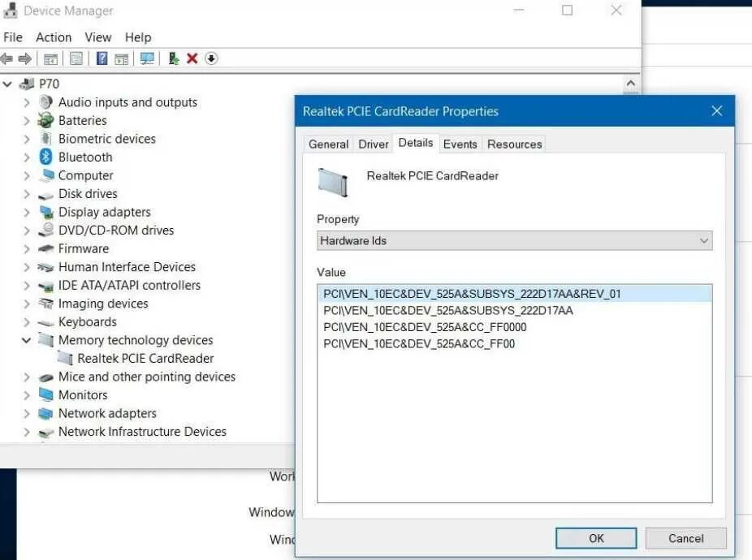Click the action pane toolbar icon
Image resolution: width=752 pixels, height=560 pixels.
(x=121, y=58)
